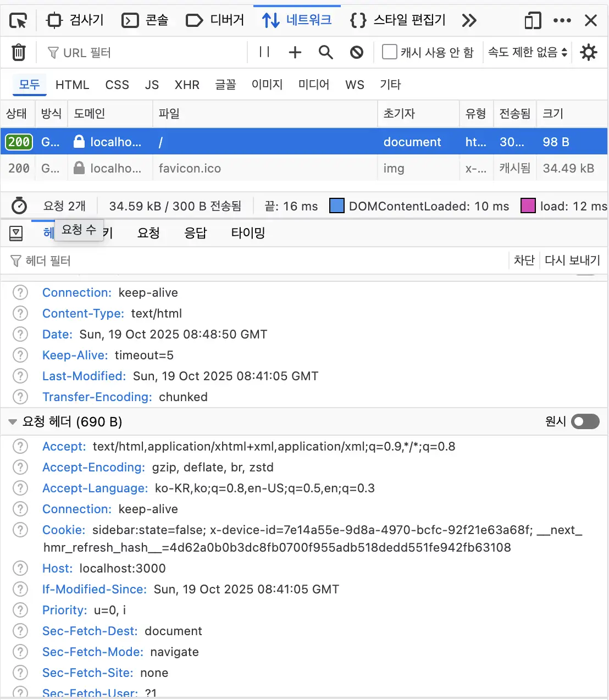The height and width of the screenshot is (700, 609).
Task: Open network settings gear menu
Action: point(589,52)
